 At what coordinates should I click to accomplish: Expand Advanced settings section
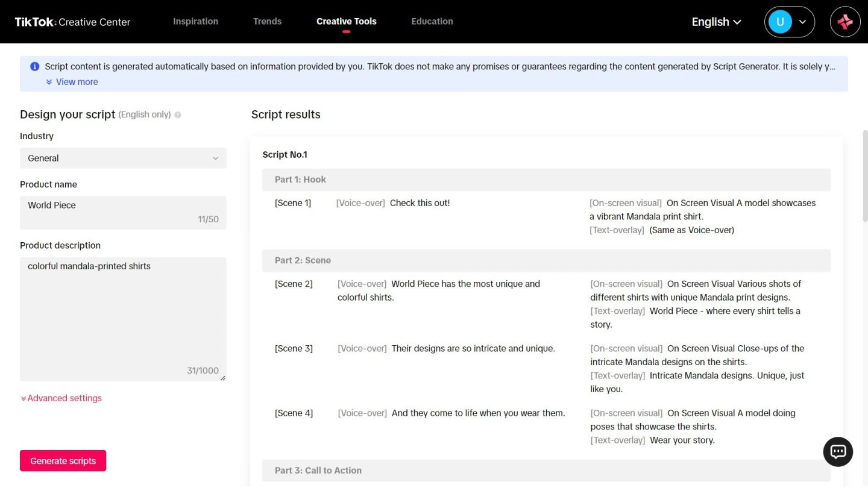click(x=61, y=398)
